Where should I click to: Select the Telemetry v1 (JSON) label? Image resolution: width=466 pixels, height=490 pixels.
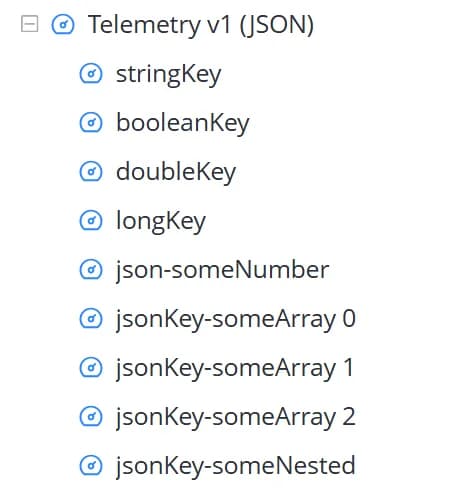[201, 25]
